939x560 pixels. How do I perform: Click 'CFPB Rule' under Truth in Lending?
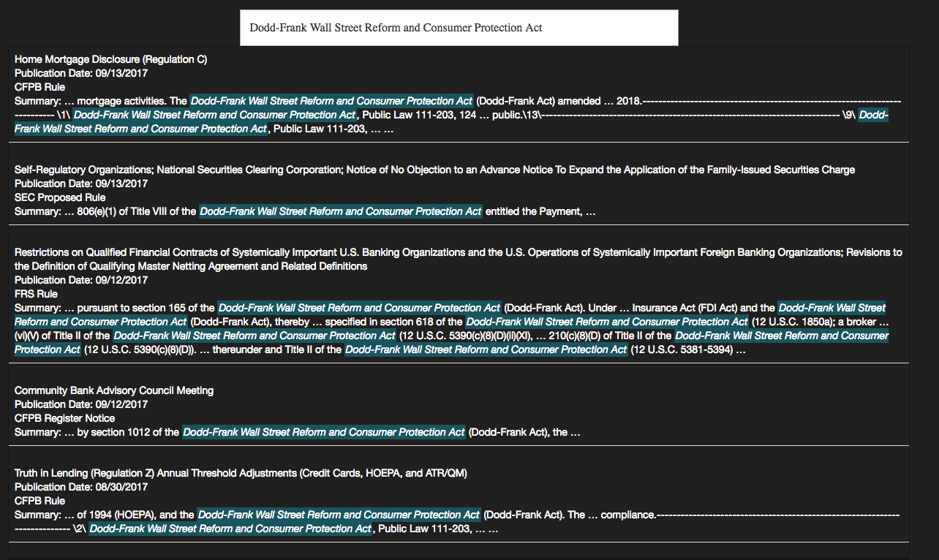tap(39, 501)
